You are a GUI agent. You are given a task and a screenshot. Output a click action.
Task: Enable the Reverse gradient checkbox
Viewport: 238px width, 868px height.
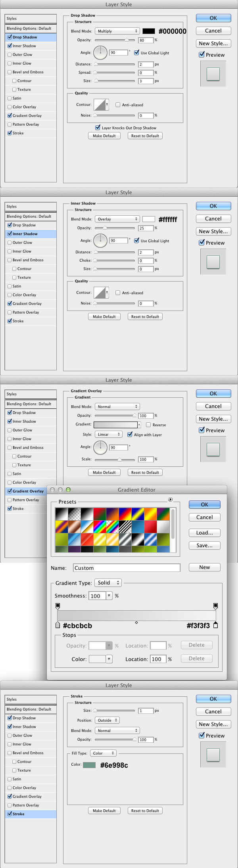(x=148, y=425)
